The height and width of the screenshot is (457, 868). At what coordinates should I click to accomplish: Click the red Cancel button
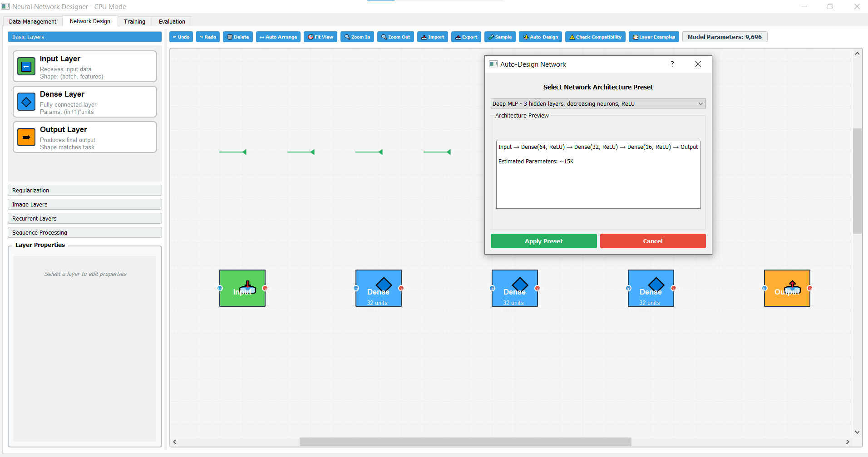pyautogui.click(x=653, y=241)
